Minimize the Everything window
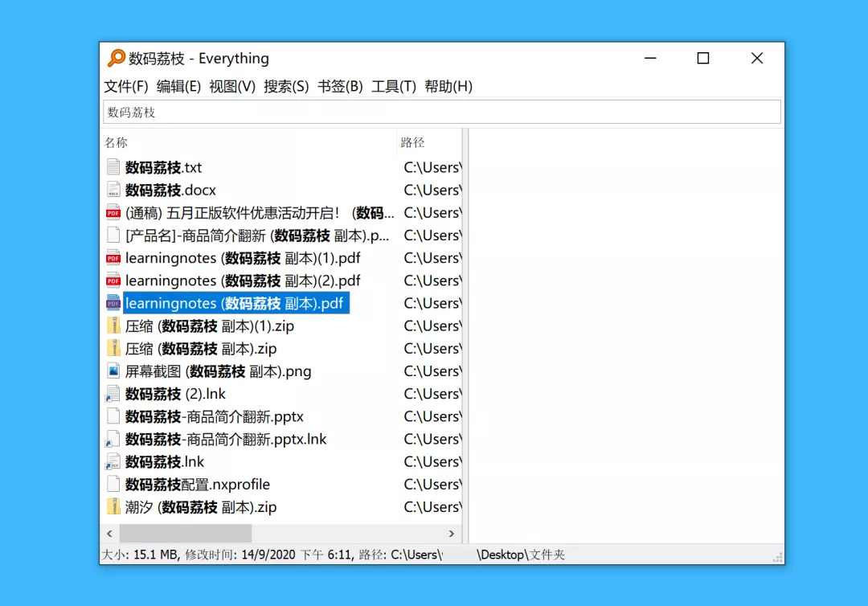 pos(650,58)
